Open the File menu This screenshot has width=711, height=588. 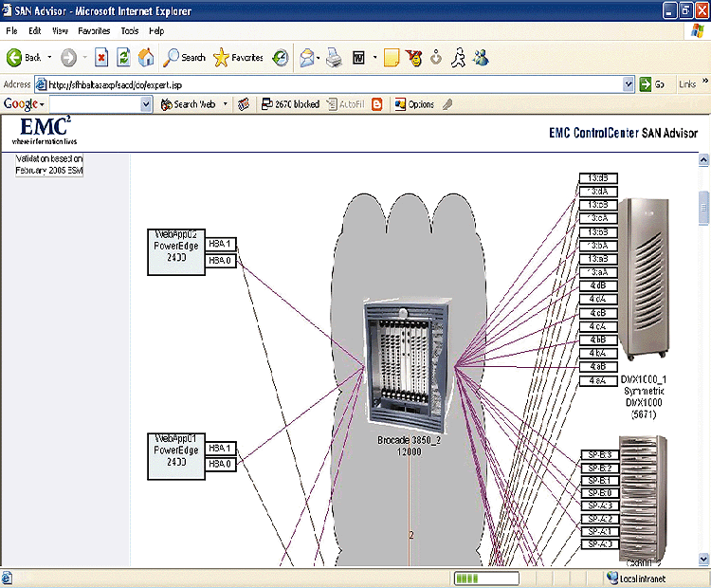point(11,31)
